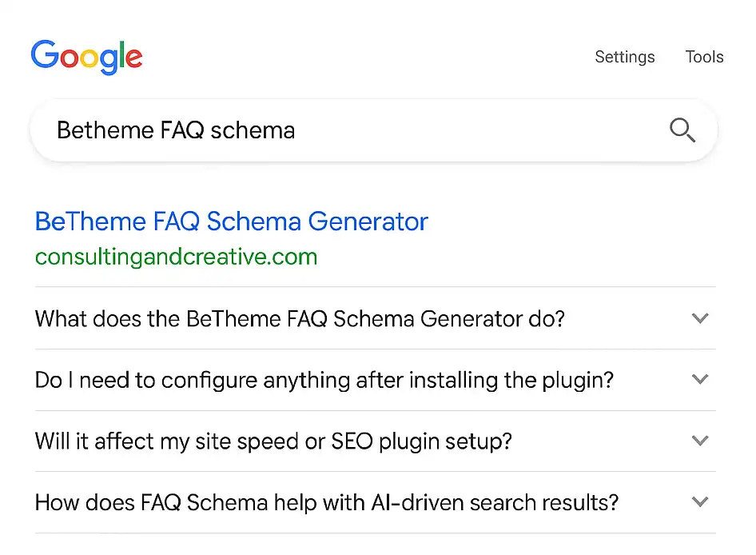The image size is (756, 555).
Task: Expand chevron for 'What does the BeTheme' question
Action: tap(700, 318)
